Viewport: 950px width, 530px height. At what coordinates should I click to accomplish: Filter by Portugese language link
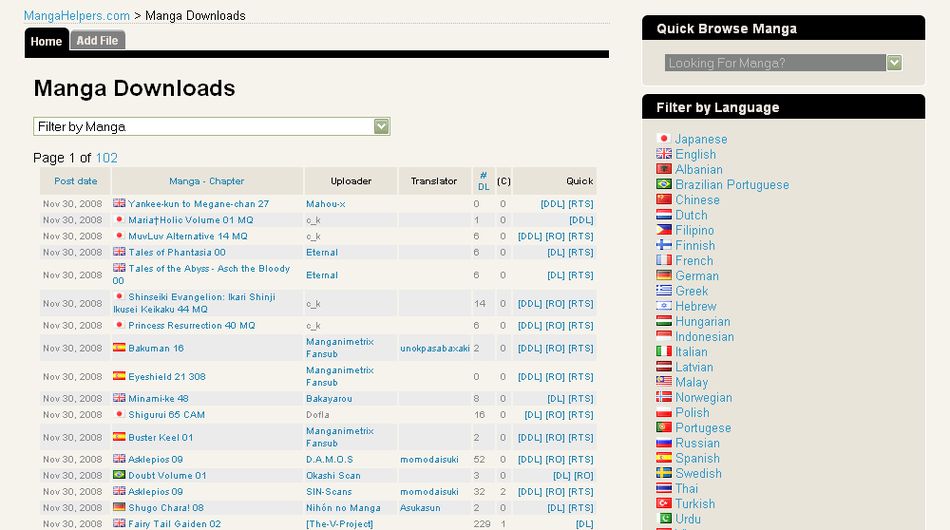click(703, 428)
